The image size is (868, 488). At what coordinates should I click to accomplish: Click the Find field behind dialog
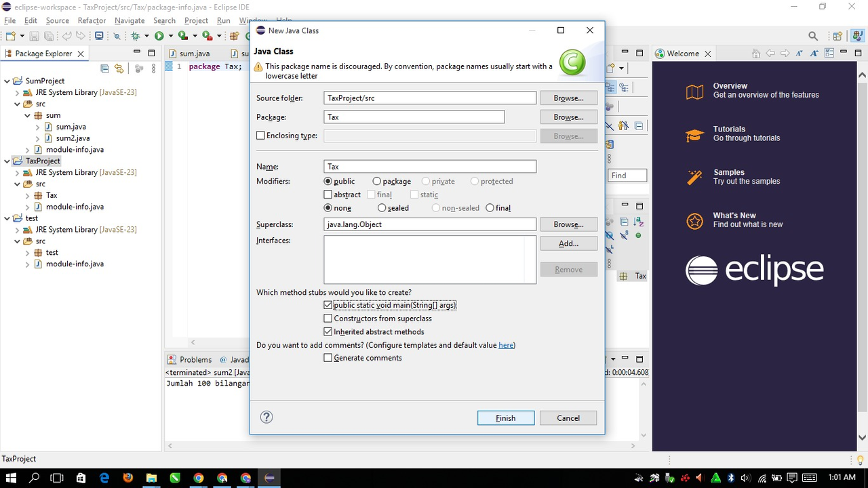click(x=627, y=176)
